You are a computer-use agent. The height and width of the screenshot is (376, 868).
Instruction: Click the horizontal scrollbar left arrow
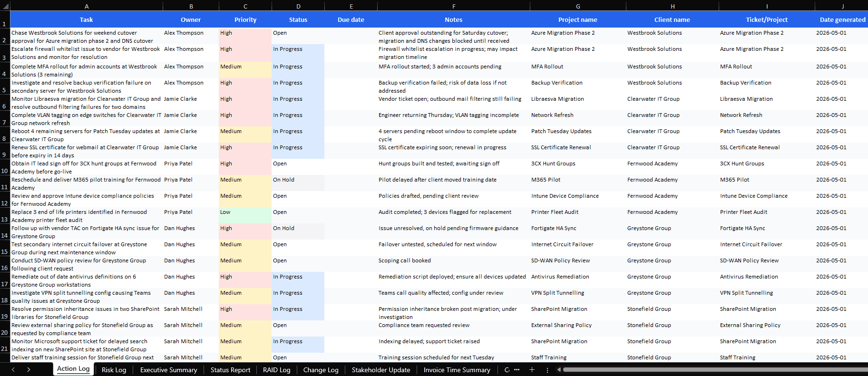point(559,369)
